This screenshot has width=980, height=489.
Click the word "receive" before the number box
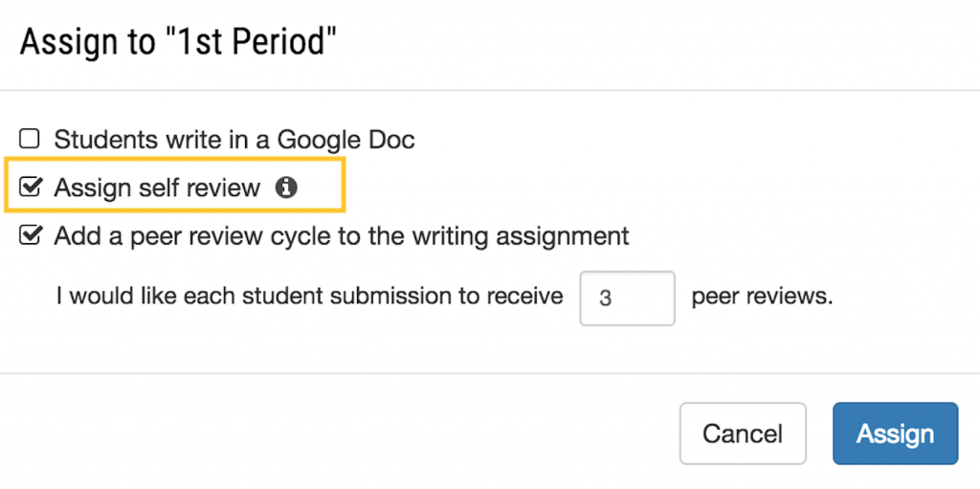(x=525, y=296)
